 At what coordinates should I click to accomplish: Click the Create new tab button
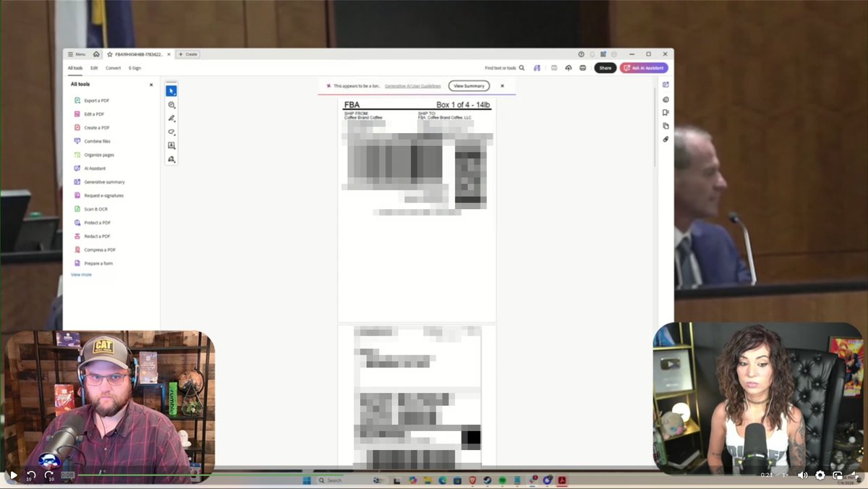point(188,54)
